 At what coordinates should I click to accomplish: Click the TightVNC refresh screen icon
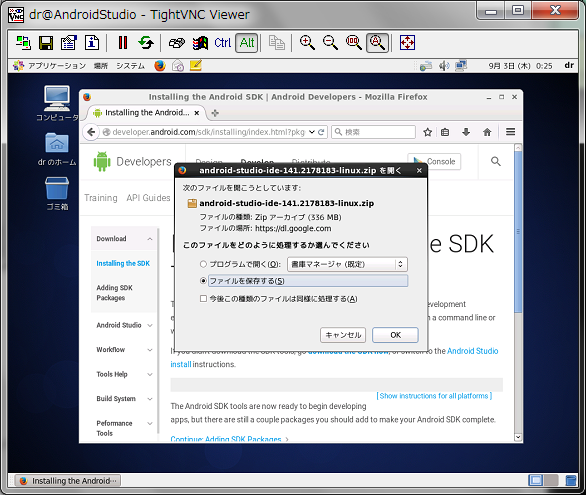pos(146,43)
